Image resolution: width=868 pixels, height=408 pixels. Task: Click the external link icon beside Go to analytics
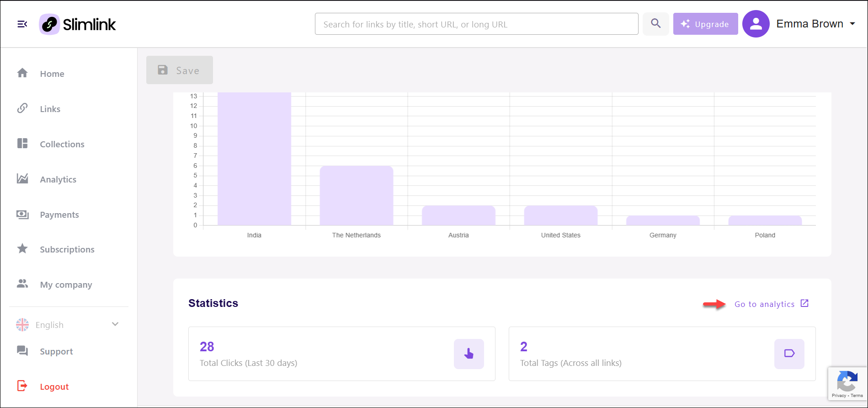[804, 303]
